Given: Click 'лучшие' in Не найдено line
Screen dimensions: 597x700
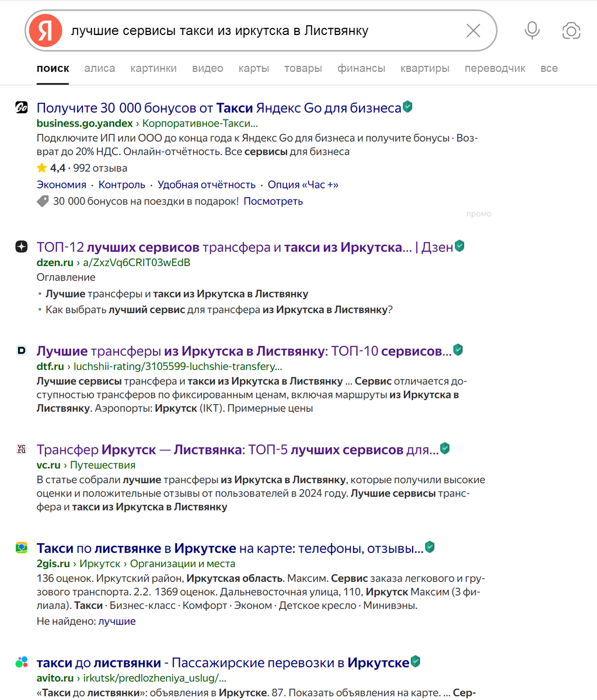Looking at the screenshot, I should pos(117,621).
